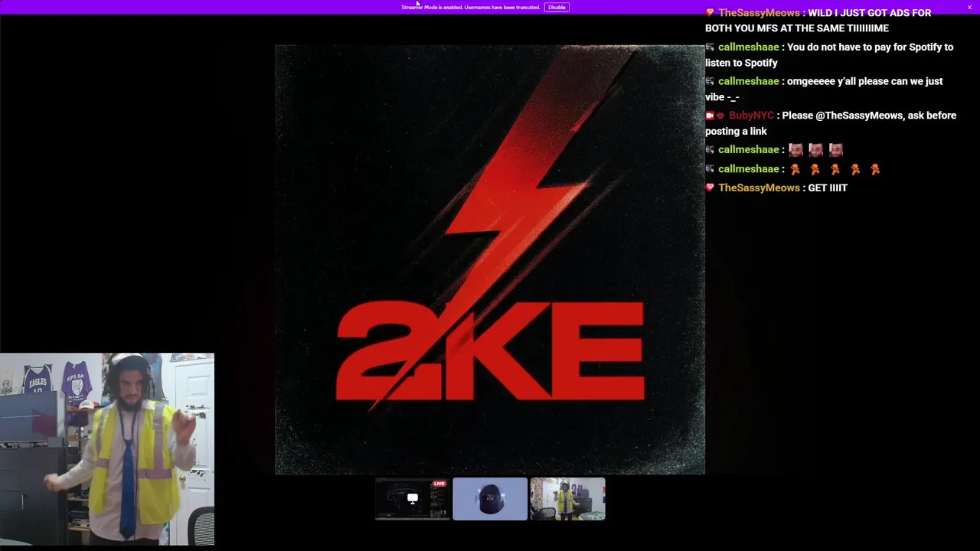Click the last face emote in chat
This screenshot has width=980, height=551.
click(835, 149)
